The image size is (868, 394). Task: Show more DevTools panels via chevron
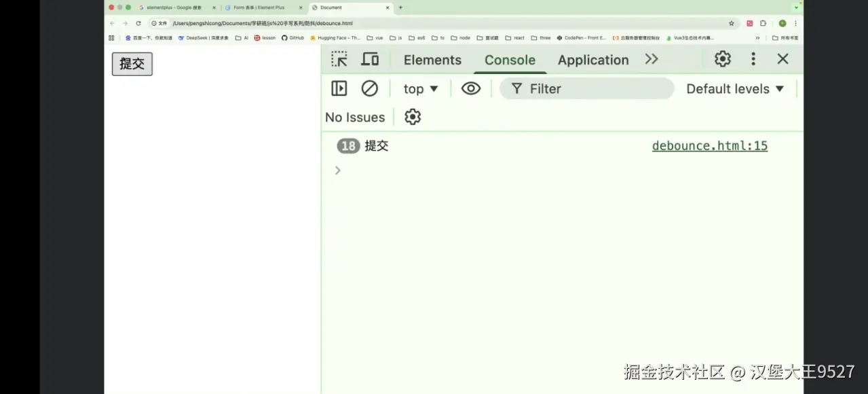[651, 59]
